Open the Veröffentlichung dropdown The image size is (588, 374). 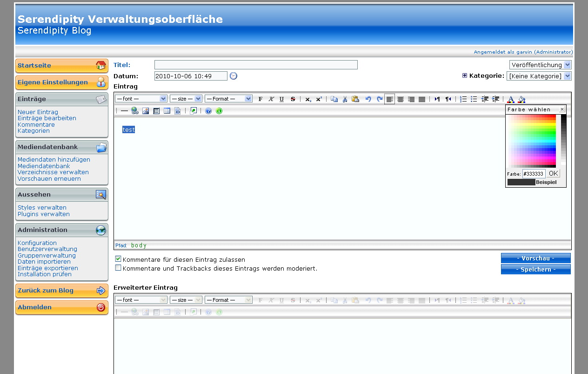click(x=540, y=65)
